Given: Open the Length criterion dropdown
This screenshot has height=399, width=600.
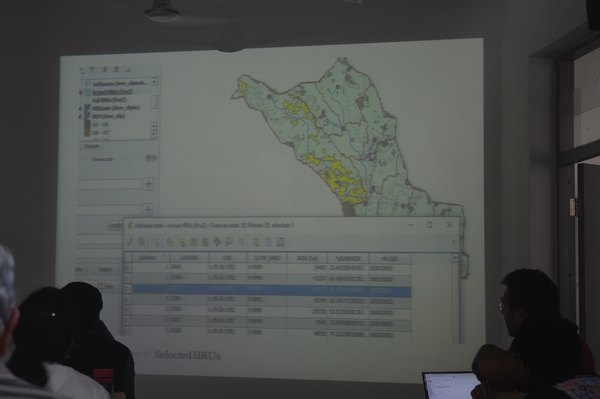Looking at the screenshot, I should point(115,226).
